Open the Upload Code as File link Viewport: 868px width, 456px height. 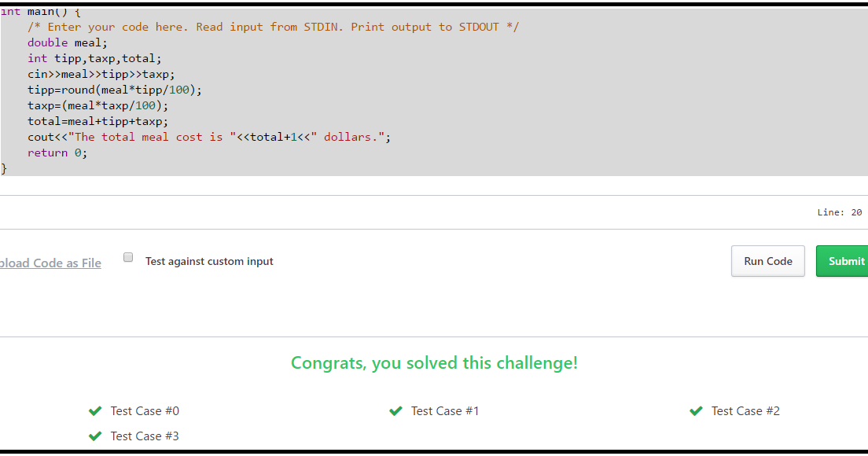coord(50,263)
